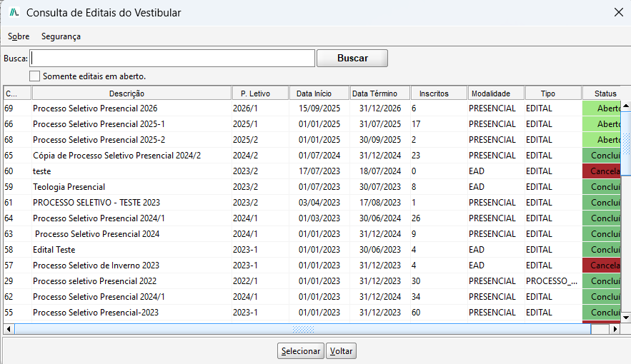Select the Edital Teste row
Viewport: 631px width, 364px height.
[312, 250]
